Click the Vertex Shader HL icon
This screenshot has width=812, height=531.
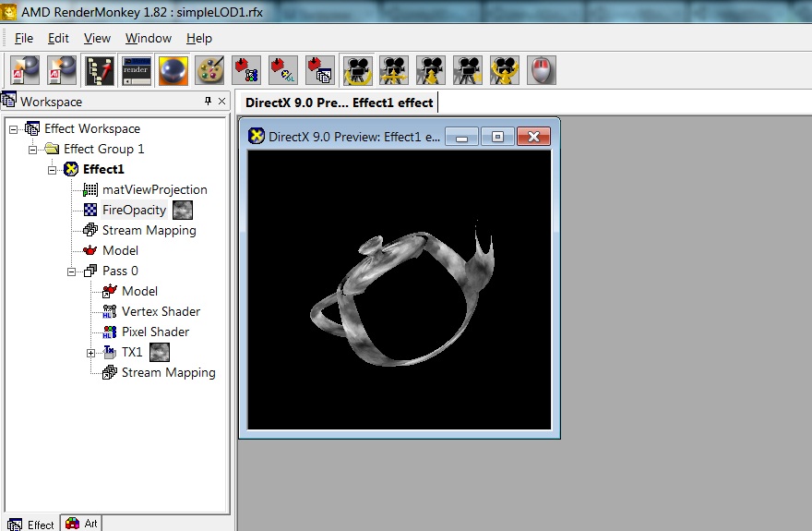[x=109, y=311]
